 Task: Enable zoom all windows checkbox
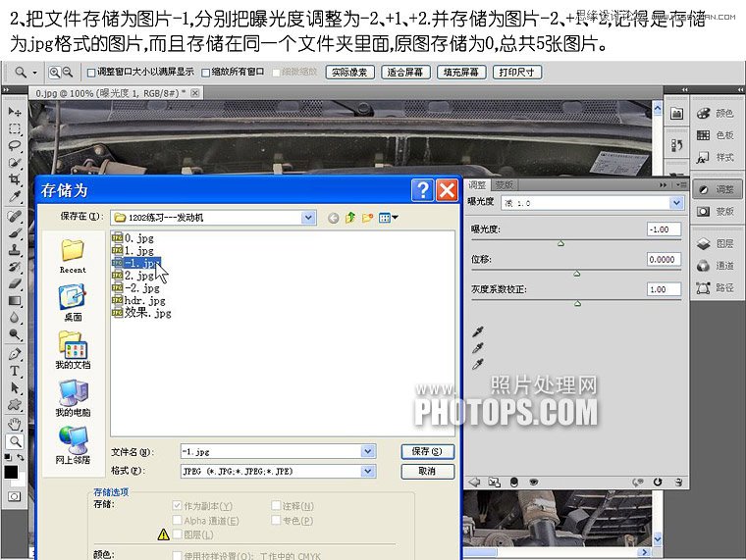pyautogui.click(x=205, y=73)
